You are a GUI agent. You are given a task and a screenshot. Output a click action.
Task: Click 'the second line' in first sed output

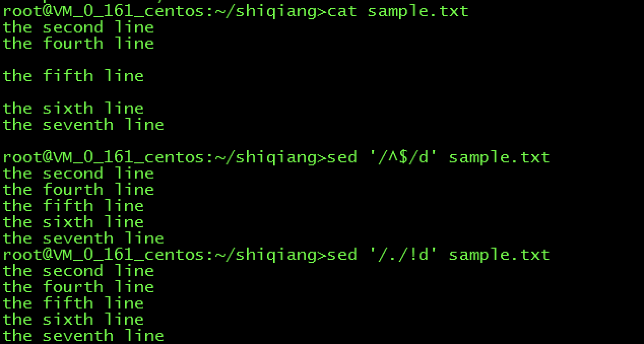coord(78,173)
